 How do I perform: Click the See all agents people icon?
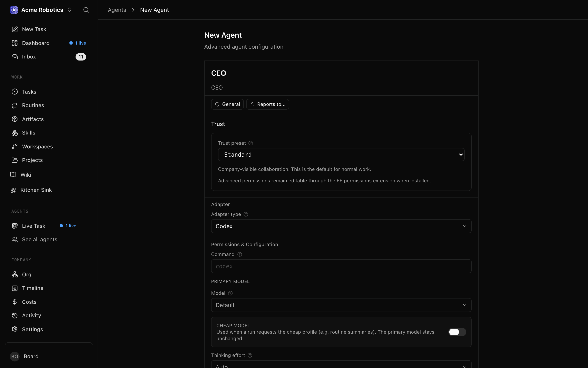click(x=14, y=239)
